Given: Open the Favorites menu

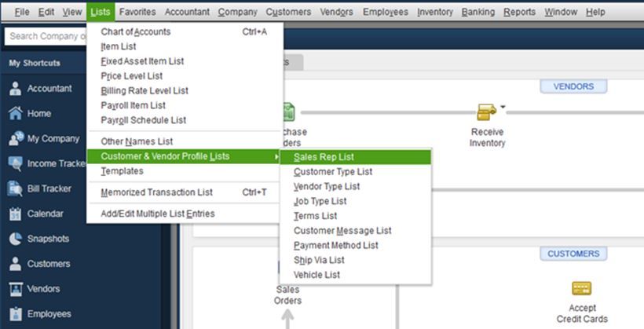Looking at the screenshot, I should tap(137, 13).
